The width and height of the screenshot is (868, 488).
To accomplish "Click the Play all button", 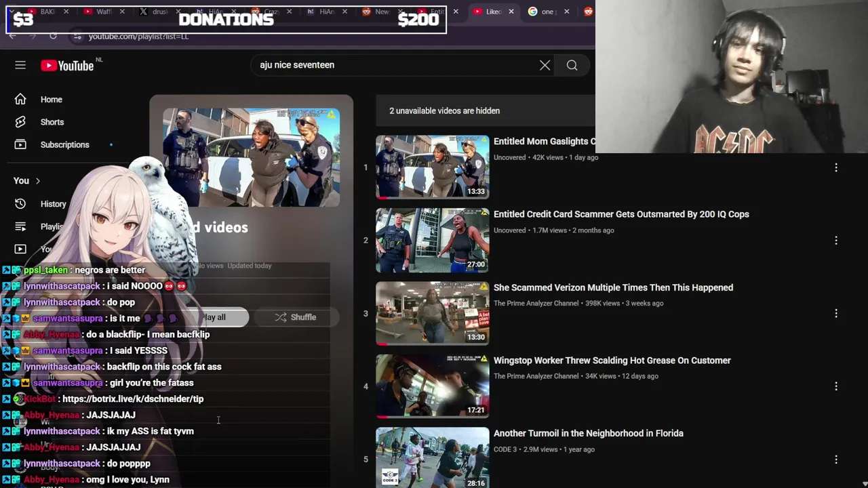I will 216,317.
